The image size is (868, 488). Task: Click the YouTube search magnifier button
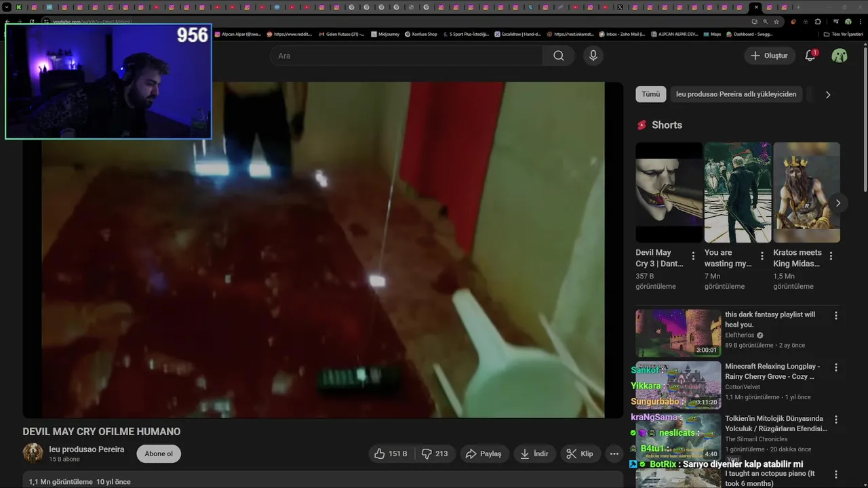559,56
